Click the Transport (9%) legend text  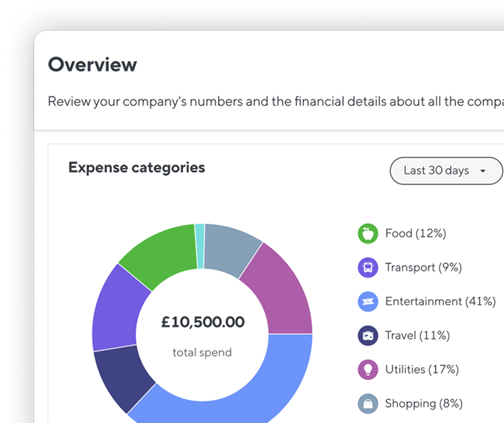pos(423,267)
